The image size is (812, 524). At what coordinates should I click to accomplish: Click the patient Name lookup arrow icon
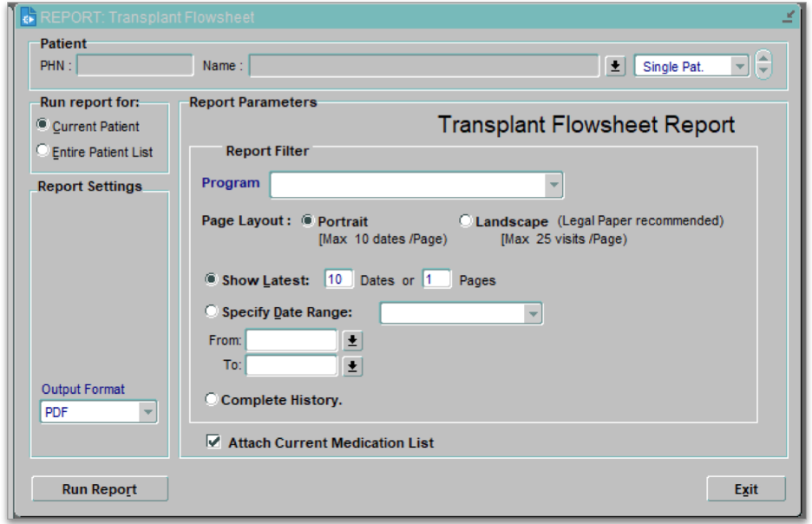point(615,66)
